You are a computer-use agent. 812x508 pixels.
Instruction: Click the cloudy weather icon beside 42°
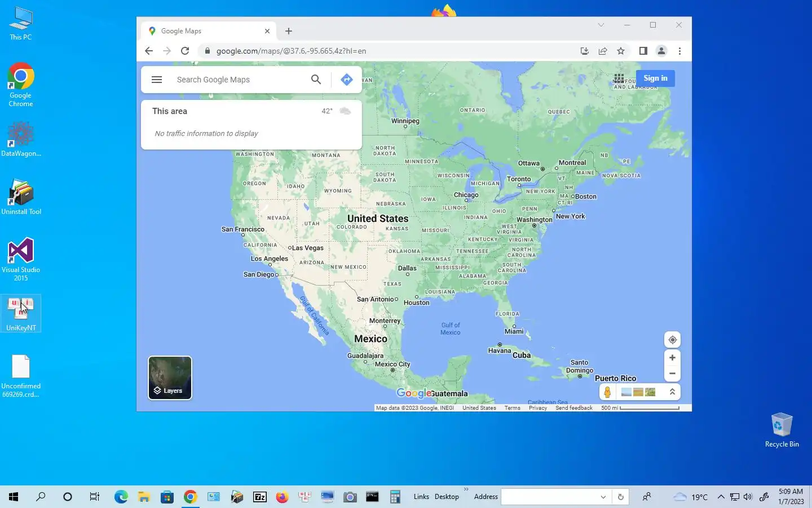point(345,111)
